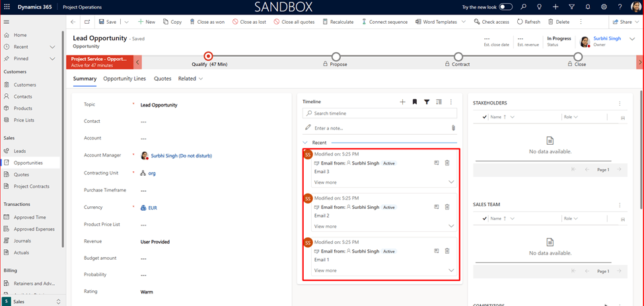The width and height of the screenshot is (644, 306).
Task: Click the attachment paperclip in note field
Action: 453,128
